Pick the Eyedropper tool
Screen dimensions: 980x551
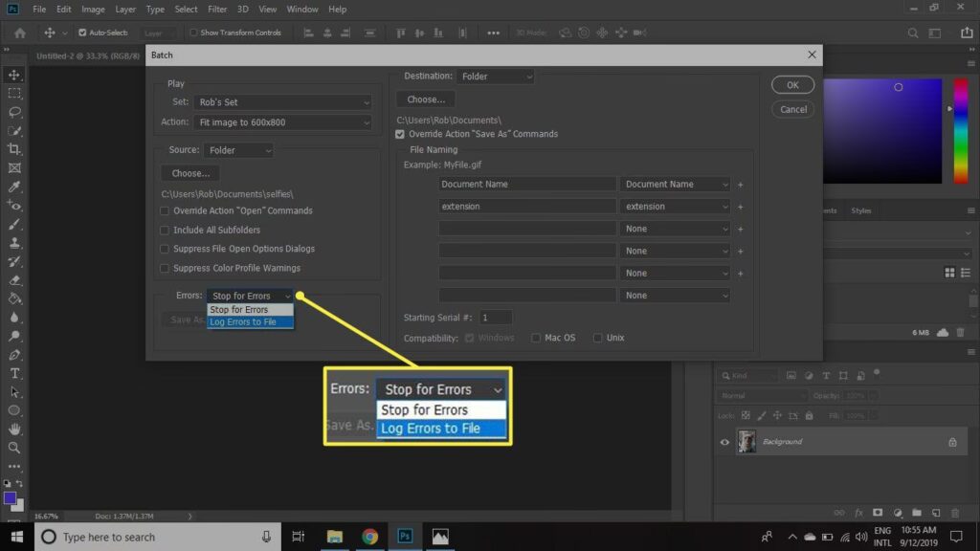click(14, 187)
